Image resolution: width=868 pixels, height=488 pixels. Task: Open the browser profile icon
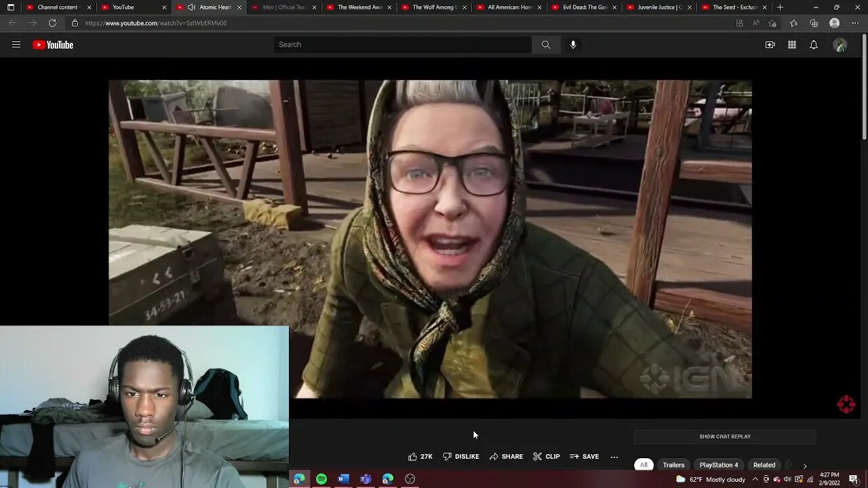point(835,23)
